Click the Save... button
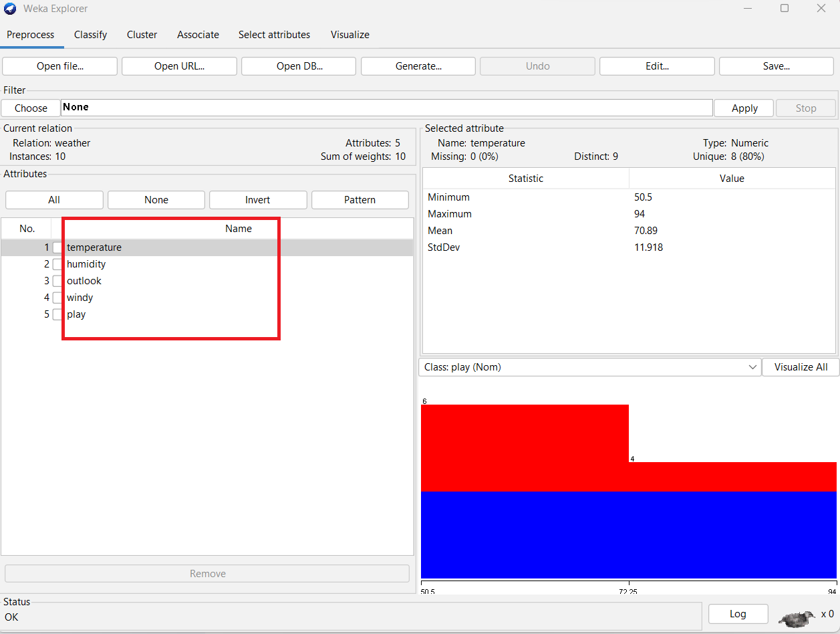This screenshot has width=840, height=634. pyautogui.click(x=777, y=66)
